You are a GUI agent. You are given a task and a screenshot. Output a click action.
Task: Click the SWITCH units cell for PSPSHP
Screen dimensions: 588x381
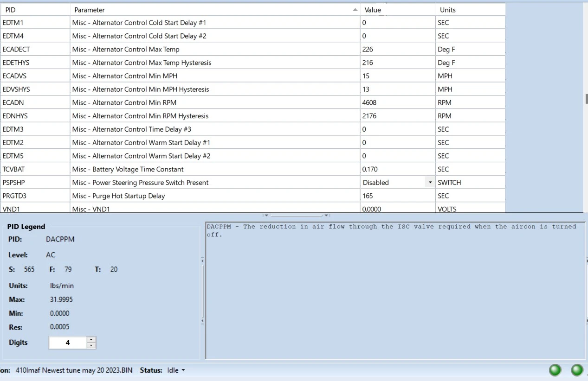click(470, 183)
